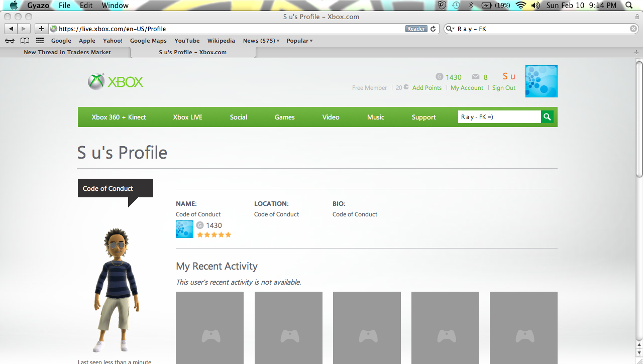The image size is (643, 364).
Task: Open the YouTube bookmark
Action: [187, 41]
